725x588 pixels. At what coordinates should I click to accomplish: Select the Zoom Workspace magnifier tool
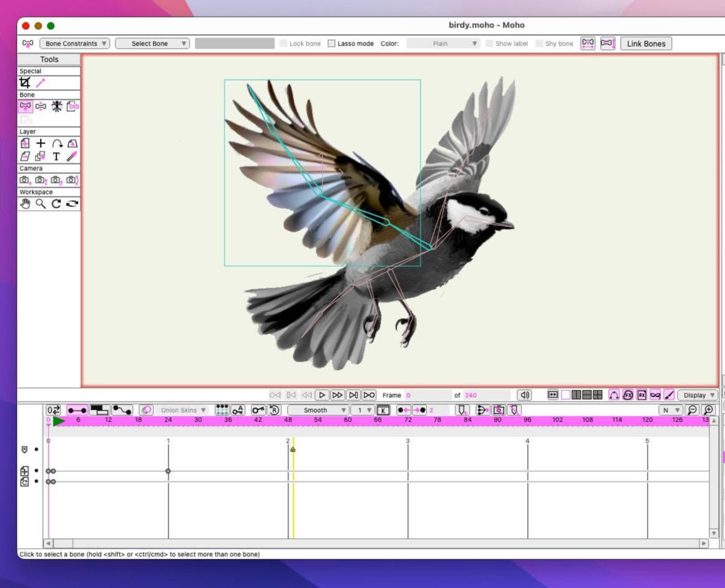pyautogui.click(x=41, y=204)
